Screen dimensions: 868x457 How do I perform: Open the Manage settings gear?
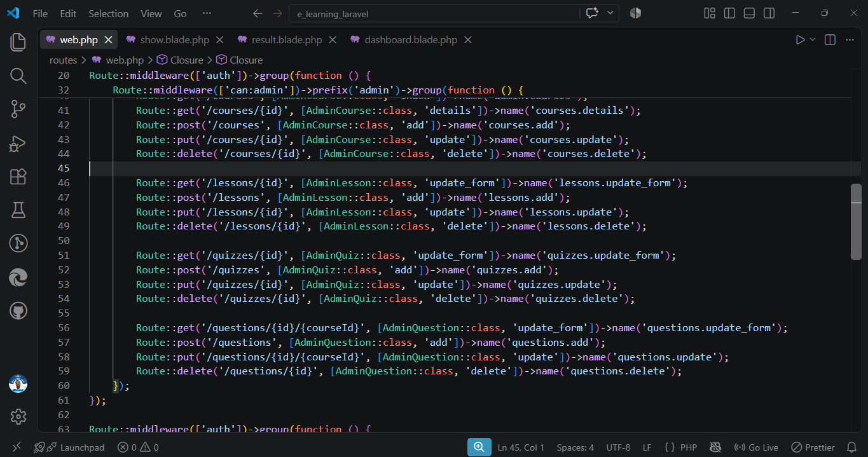(18, 416)
